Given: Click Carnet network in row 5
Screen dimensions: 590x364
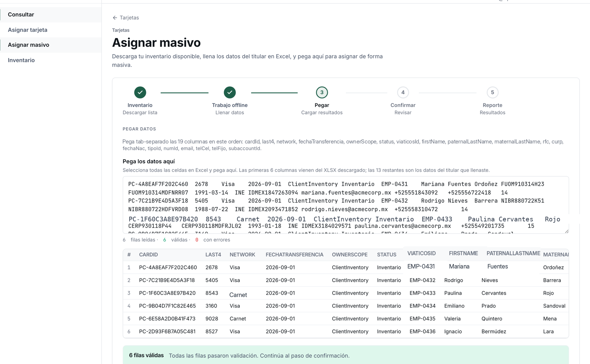Looking at the screenshot, I should coord(238,319).
